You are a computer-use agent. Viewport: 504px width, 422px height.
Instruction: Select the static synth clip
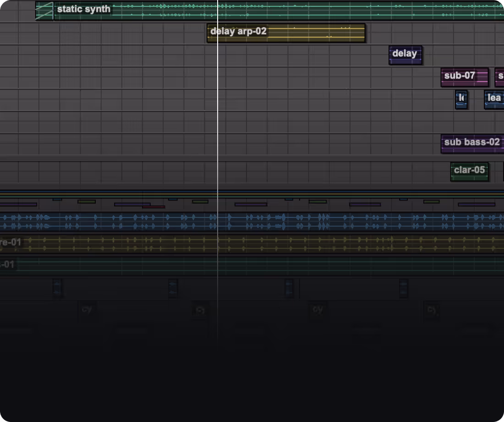183,9
